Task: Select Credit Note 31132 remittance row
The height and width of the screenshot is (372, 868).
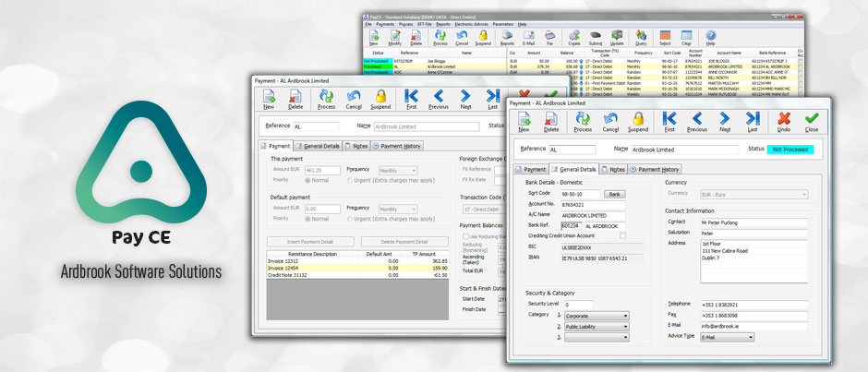Action: click(x=357, y=274)
